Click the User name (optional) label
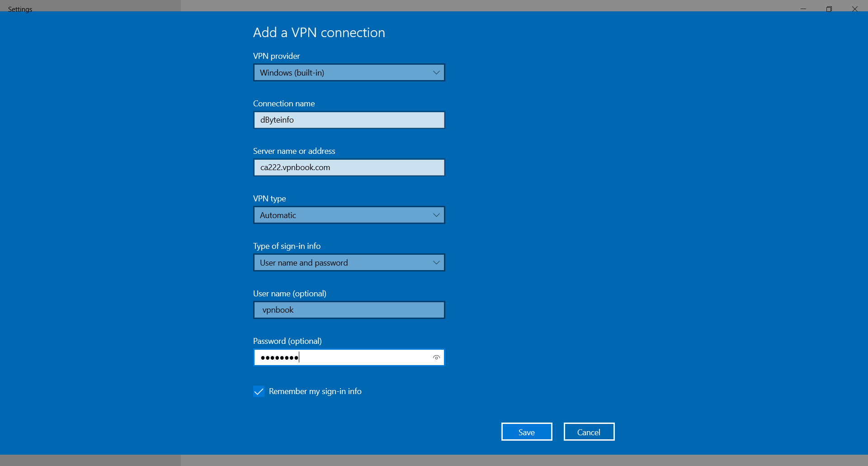Viewport: 868px width, 466px height. 290,294
